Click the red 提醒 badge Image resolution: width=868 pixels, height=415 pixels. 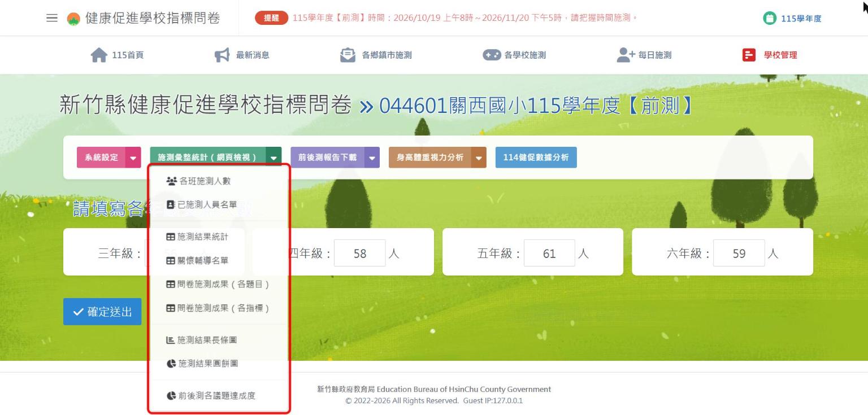click(x=272, y=18)
